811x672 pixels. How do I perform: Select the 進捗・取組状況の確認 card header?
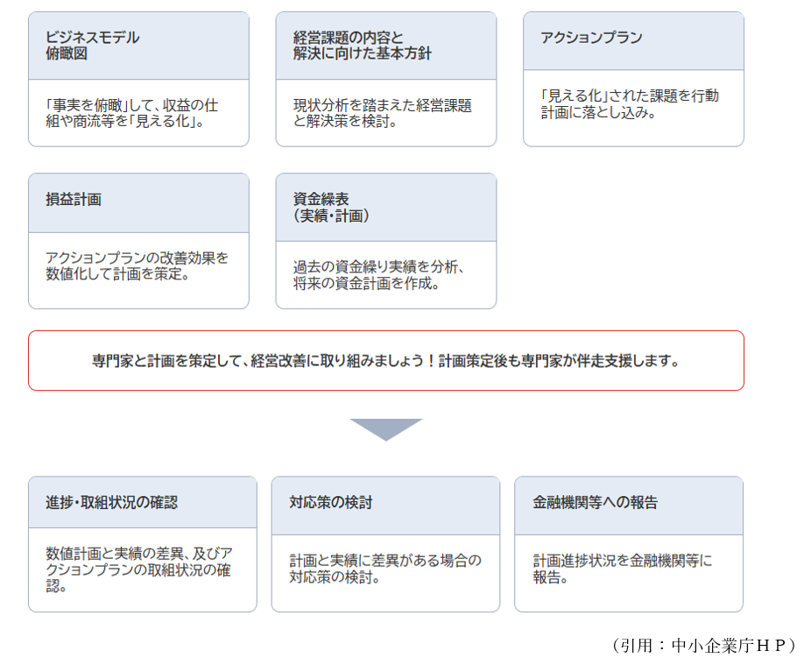[x=111, y=503]
